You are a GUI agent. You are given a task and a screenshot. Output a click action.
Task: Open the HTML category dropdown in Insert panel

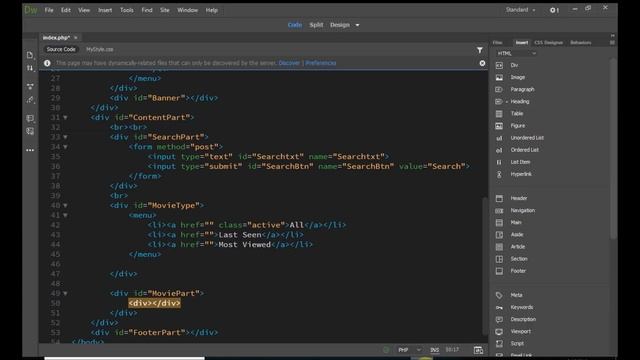pos(516,53)
